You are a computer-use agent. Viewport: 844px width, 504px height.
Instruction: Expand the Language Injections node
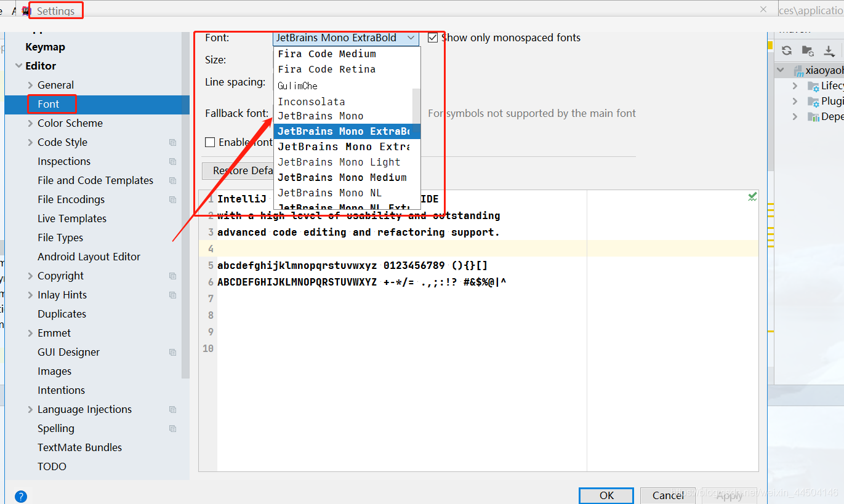click(x=30, y=409)
